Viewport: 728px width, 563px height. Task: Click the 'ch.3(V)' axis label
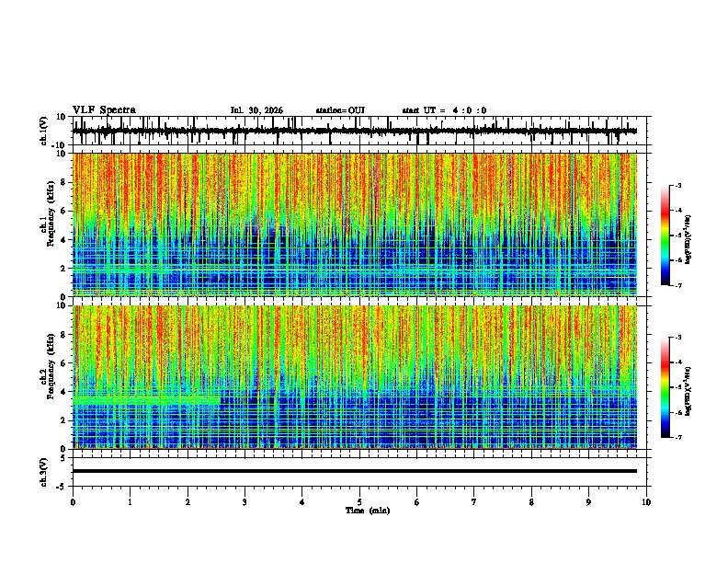44,473
